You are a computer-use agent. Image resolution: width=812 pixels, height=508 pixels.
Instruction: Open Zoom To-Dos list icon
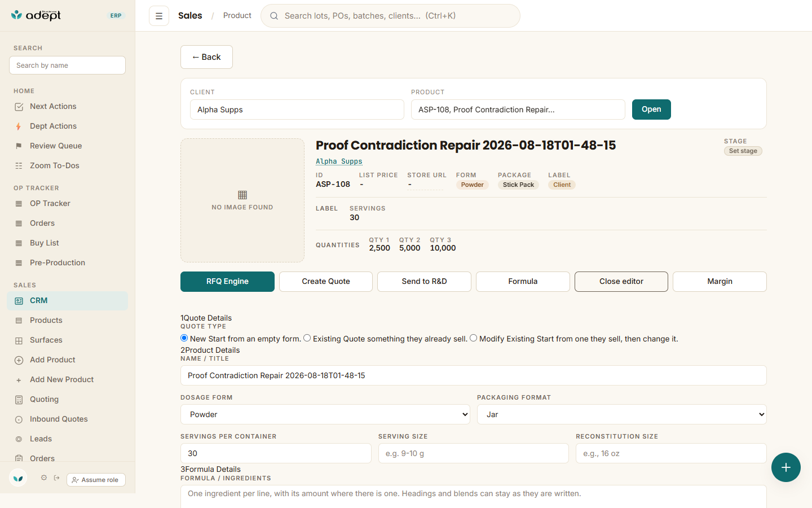click(x=19, y=166)
